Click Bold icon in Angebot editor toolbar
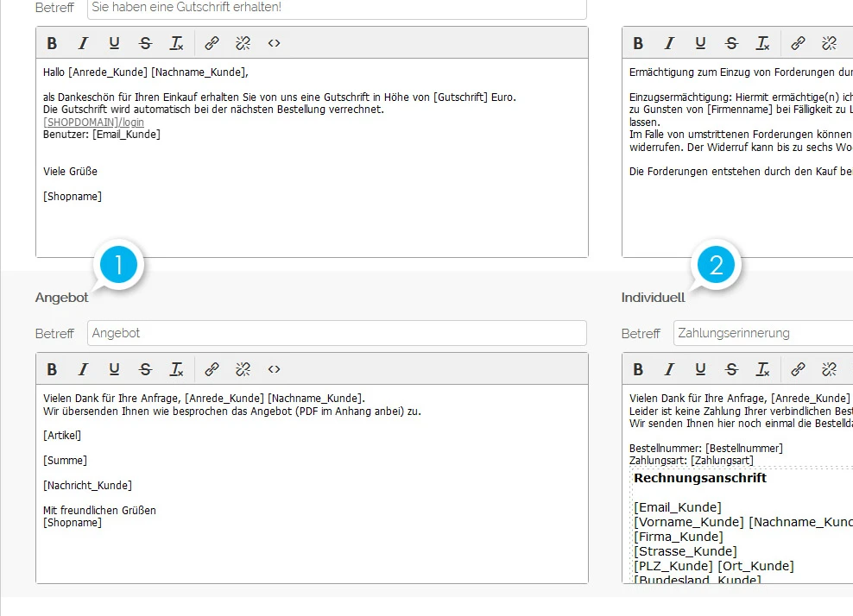 [52, 369]
